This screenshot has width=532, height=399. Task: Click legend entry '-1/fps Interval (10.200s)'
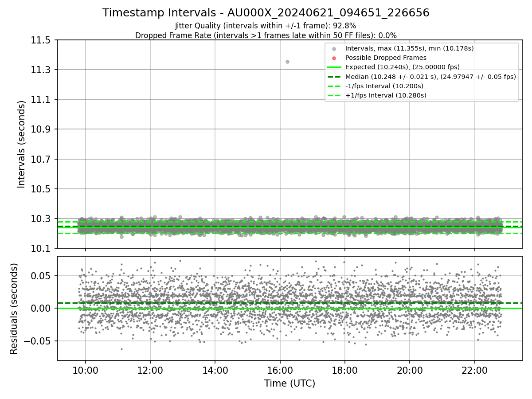[x=384, y=86]
